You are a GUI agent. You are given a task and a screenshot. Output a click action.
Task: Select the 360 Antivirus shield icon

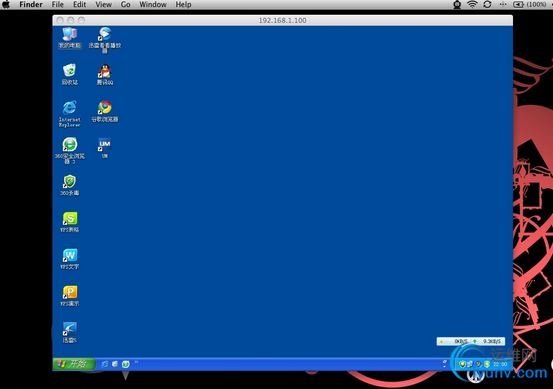tap(70, 185)
